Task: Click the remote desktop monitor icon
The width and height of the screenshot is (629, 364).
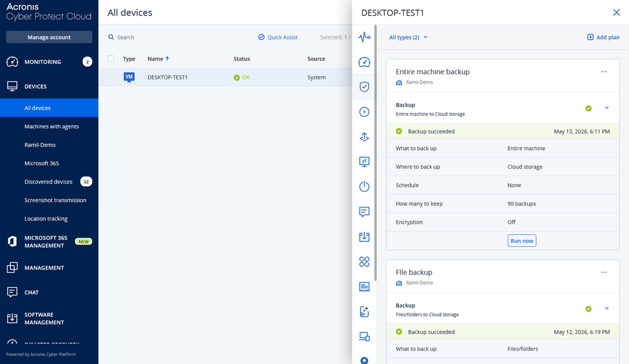Action: coord(364,162)
